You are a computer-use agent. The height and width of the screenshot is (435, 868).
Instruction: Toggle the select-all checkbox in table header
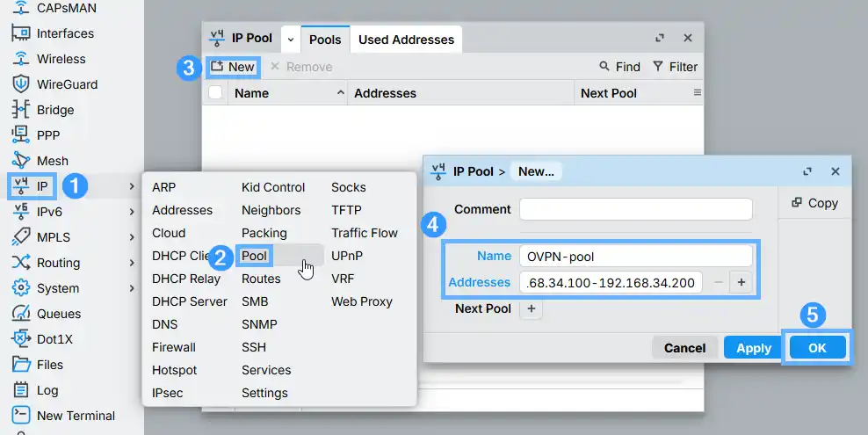(215, 92)
